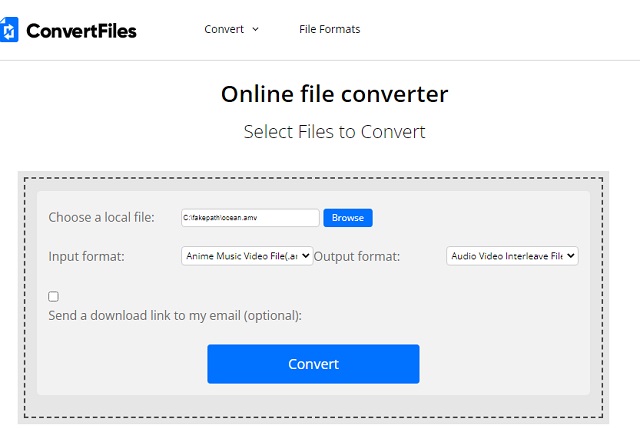Open the Output format dropdown
This screenshot has height=435, width=640.
click(x=512, y=256)
